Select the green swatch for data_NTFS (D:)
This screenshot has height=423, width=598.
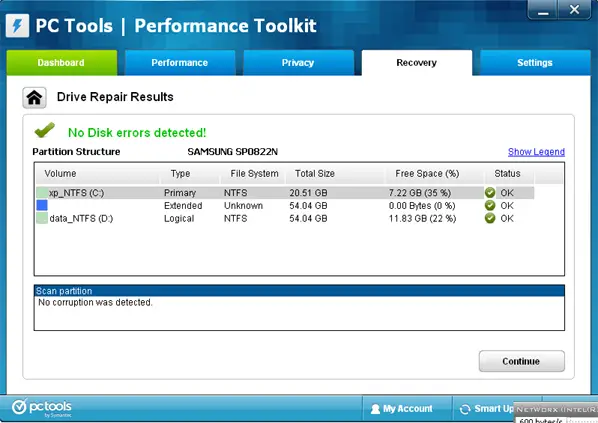pos(42,218)
